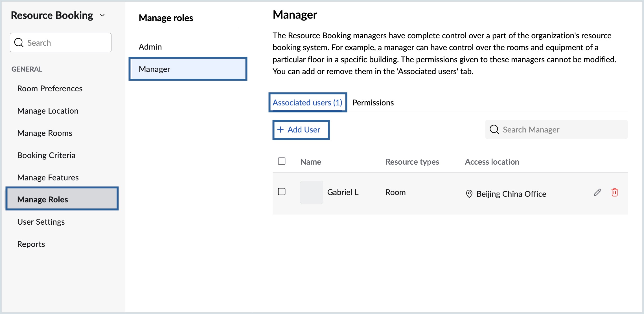Viewport: 644px width, 314px height.
Task: Open Reports from the sidebar
Action: click(31, 244)
